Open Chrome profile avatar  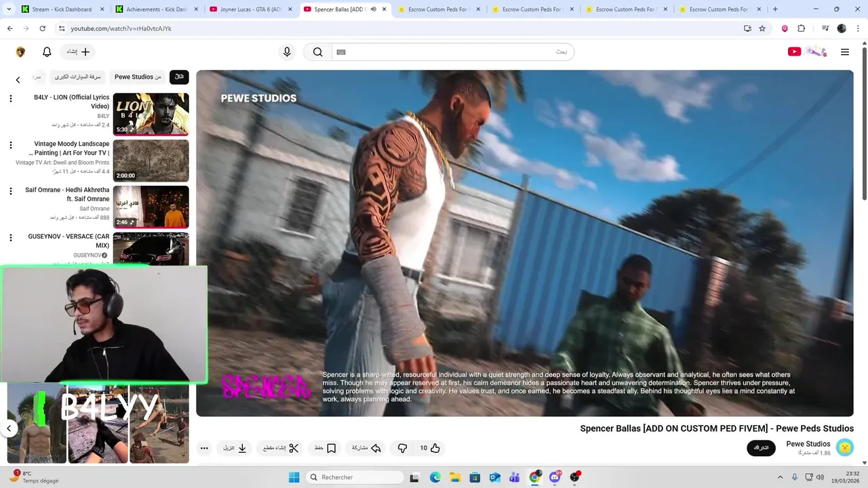(842, 28)
